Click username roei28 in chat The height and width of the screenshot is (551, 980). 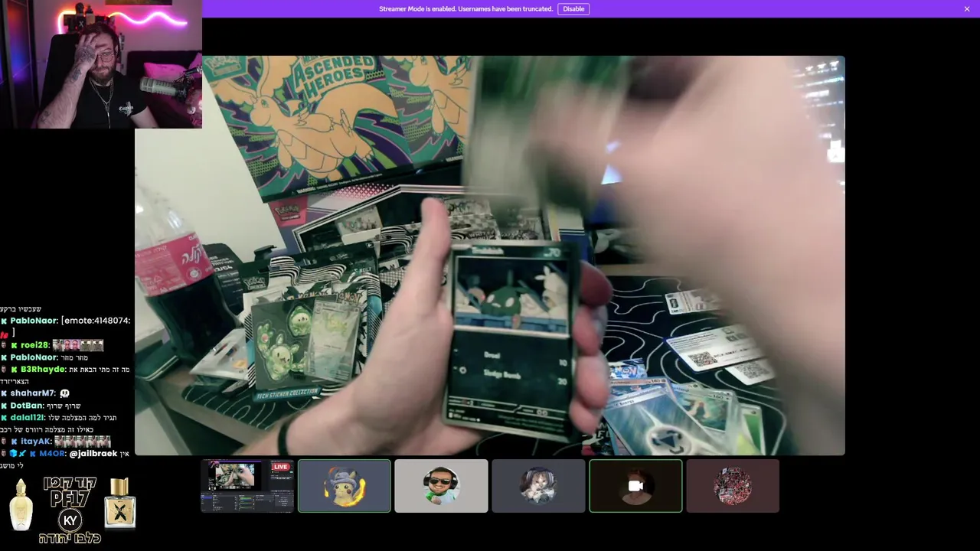point(34,345)
